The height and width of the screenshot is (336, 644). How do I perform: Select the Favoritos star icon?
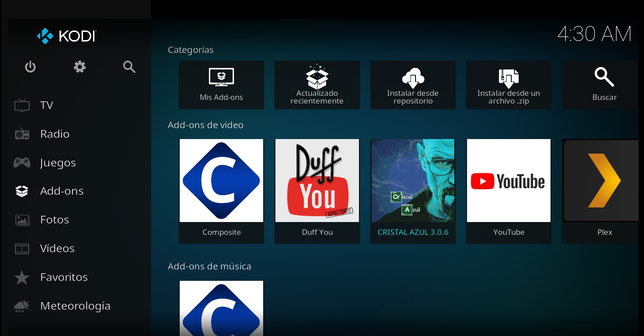pyautogui.click(x=21, y=277)
